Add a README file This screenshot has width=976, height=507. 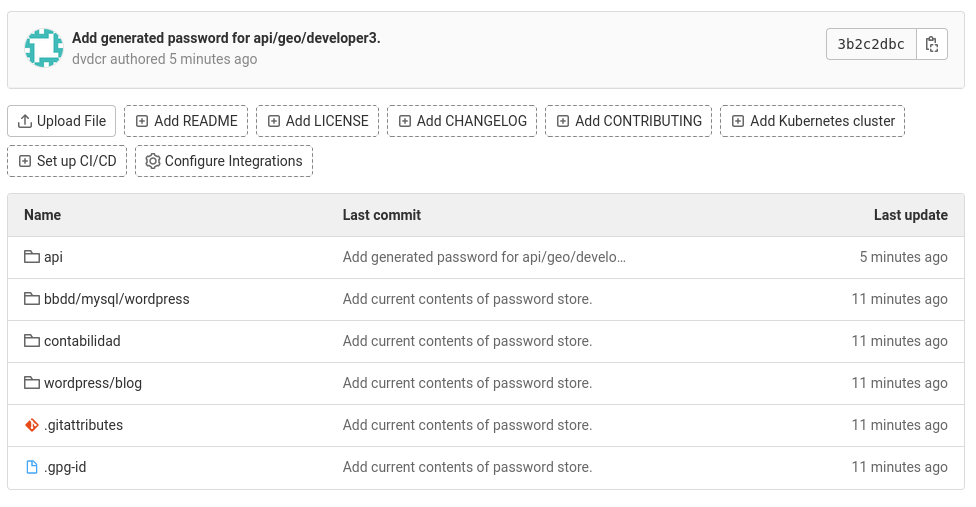(x=186, y=121)
